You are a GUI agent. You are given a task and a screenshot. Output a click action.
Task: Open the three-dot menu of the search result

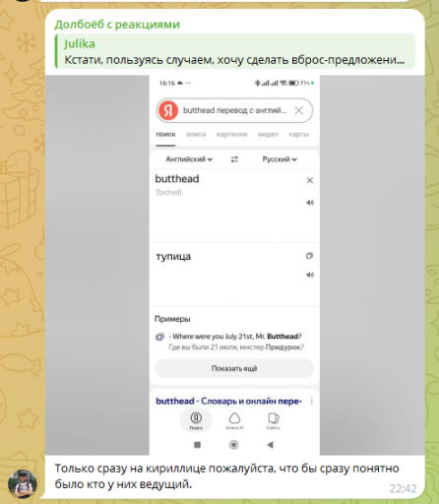312,402
